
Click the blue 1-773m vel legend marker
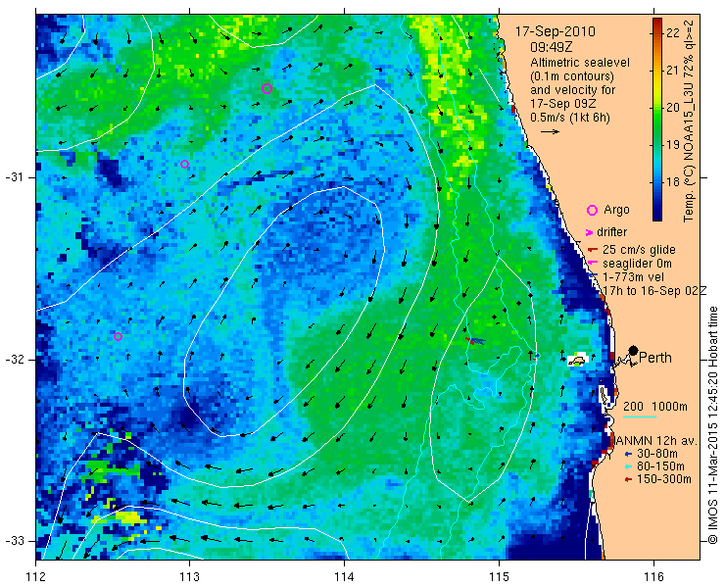pyautogui.click(x=594, y=276)
